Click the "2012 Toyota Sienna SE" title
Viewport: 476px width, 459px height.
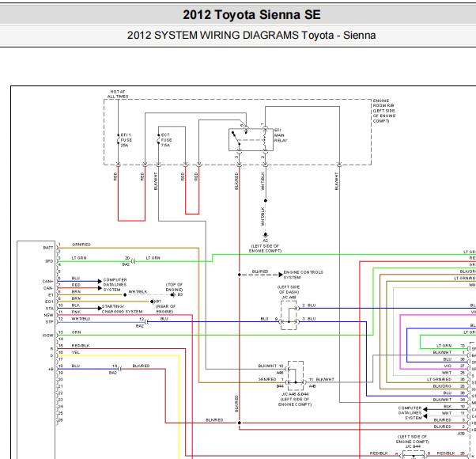(x=251, y=14)
